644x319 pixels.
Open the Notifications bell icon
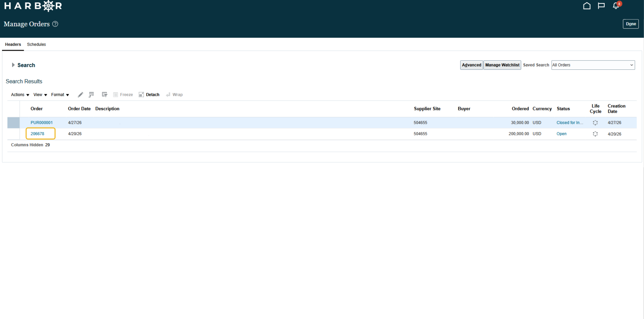[x=616, y=6]
